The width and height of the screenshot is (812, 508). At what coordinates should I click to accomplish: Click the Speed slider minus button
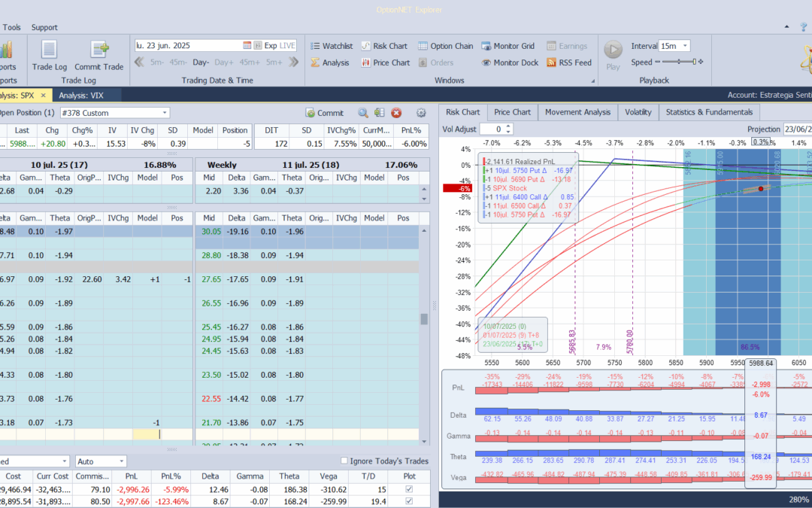click(658, 62)
